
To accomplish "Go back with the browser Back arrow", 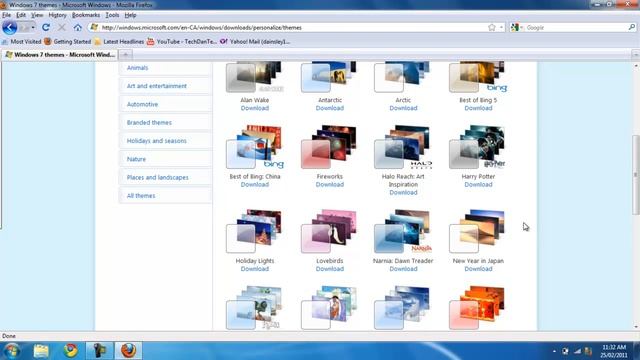I will coord(9,28).
